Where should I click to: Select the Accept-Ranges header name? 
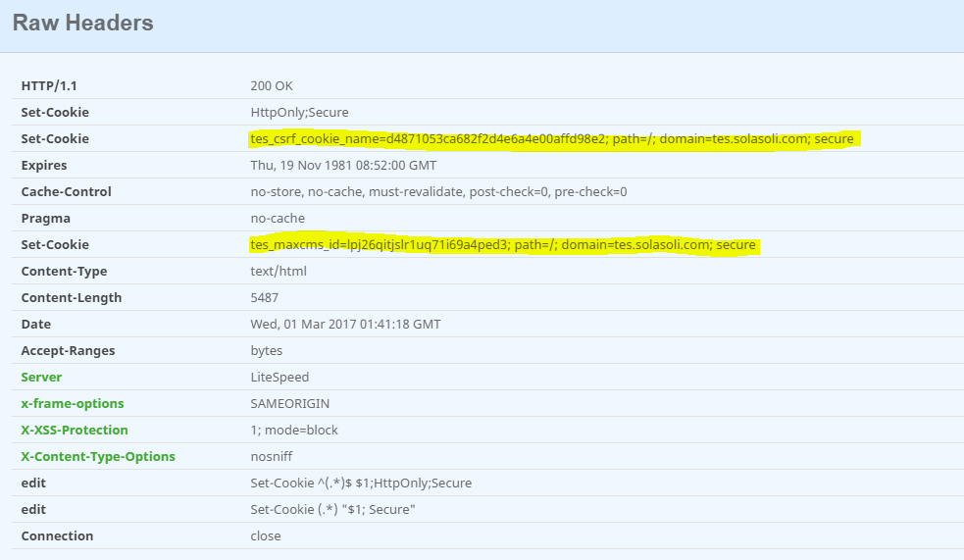[69, 350]
